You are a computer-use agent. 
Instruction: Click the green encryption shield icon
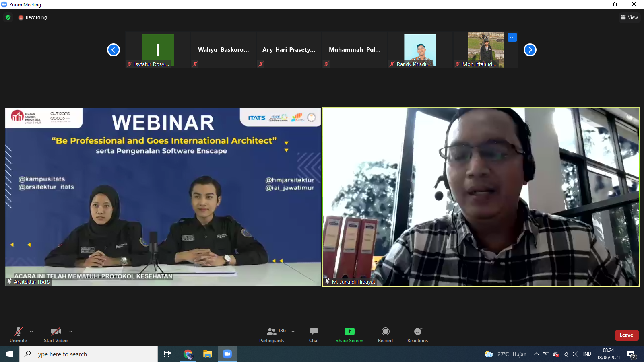pos(8,17)
